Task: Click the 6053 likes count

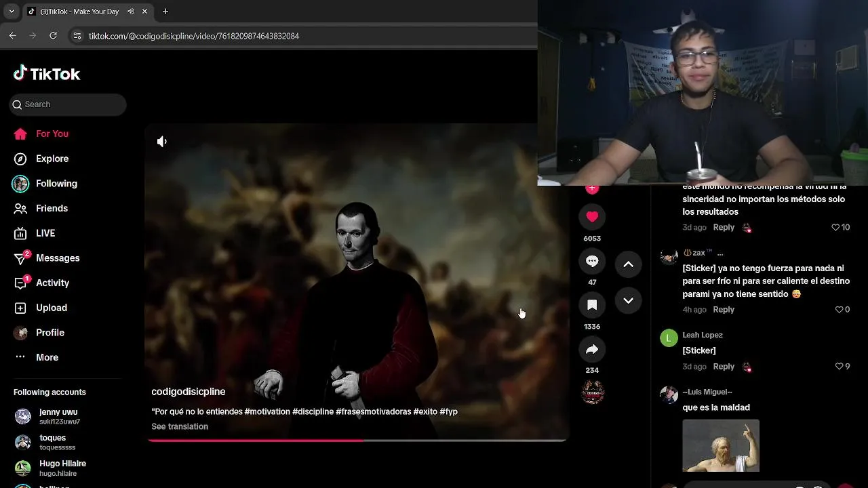Action: point(592,239)
